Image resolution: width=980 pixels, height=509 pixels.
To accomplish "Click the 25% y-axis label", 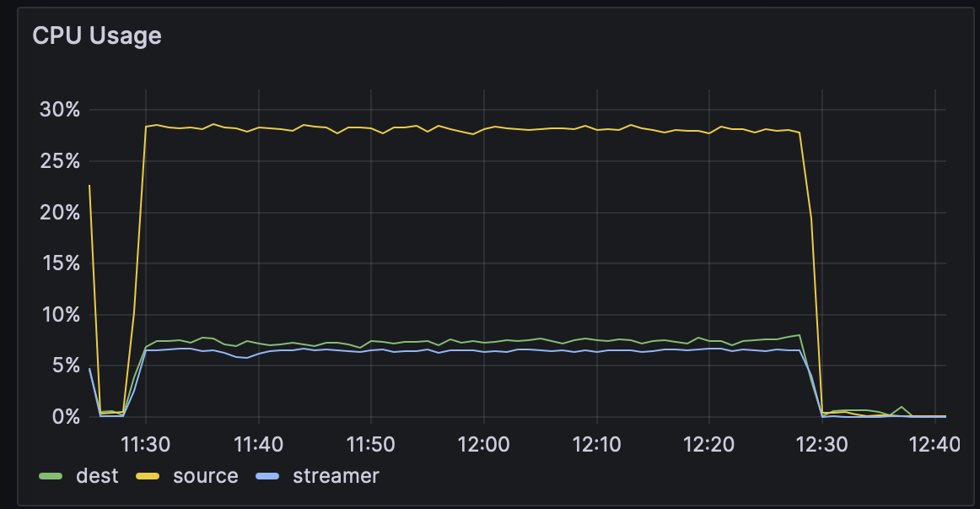I will [x=60, y=161].
